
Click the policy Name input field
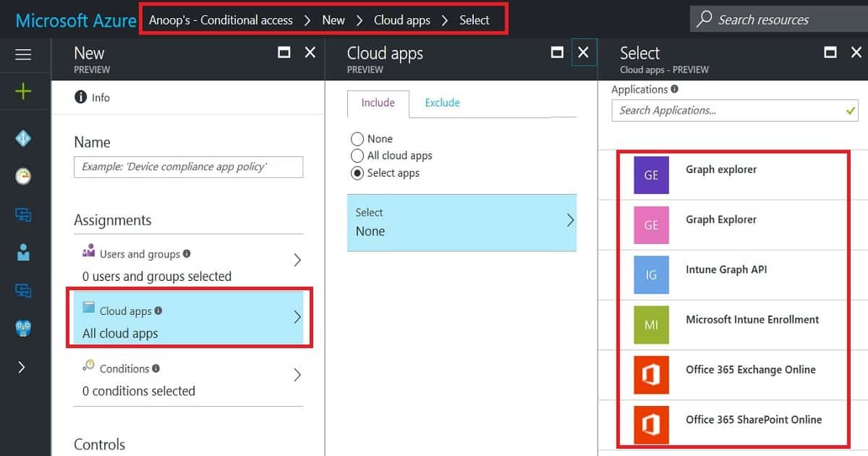point(189,166)
